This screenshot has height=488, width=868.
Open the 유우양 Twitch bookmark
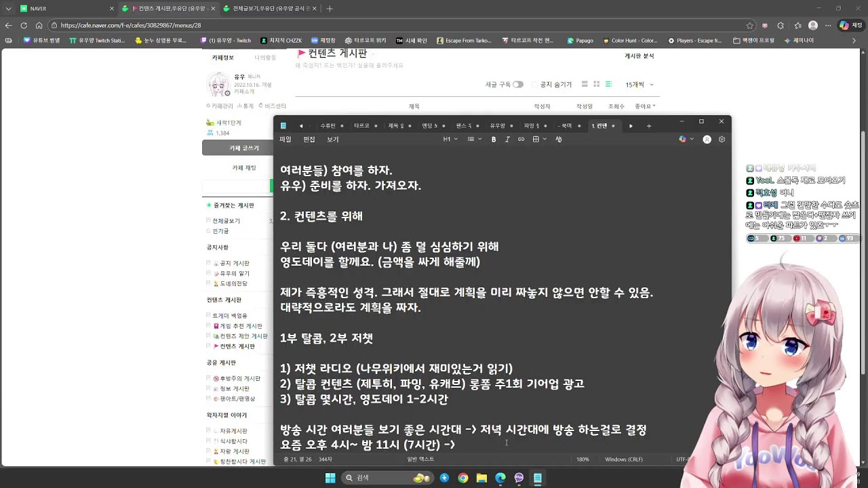pos(97,41)
